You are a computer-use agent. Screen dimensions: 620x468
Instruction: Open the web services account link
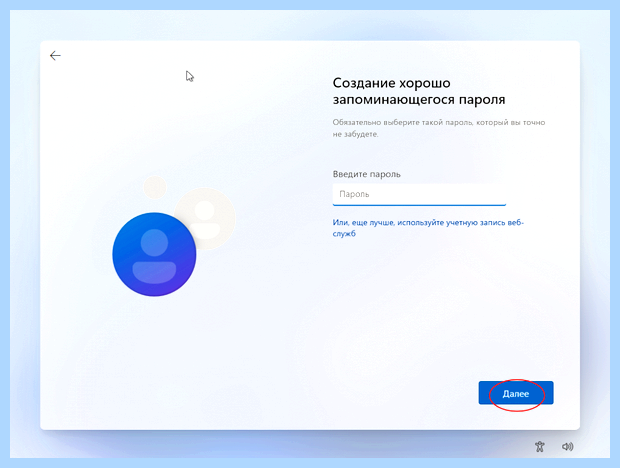point(428,228)
